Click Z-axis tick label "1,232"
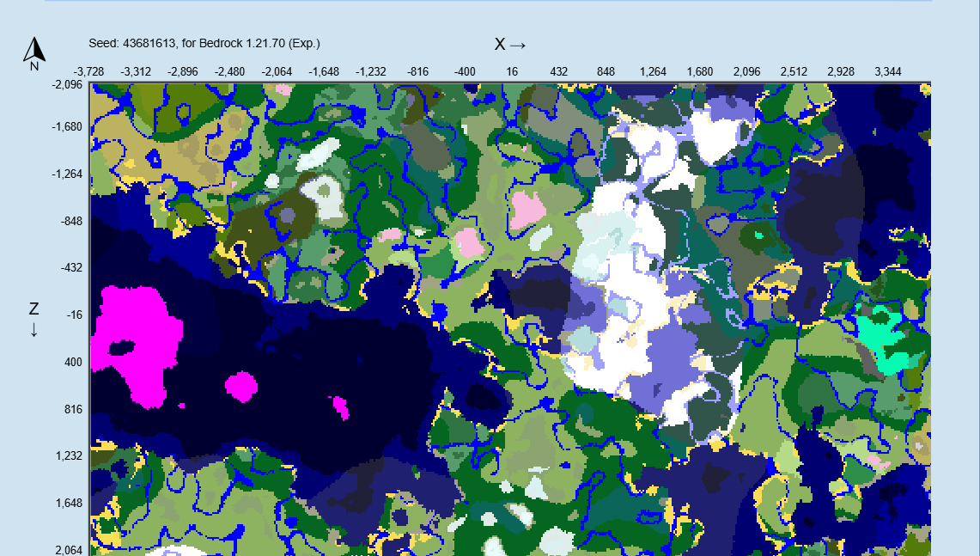The height and width of the screenshot is (556, 980). (x=69, y=456)
